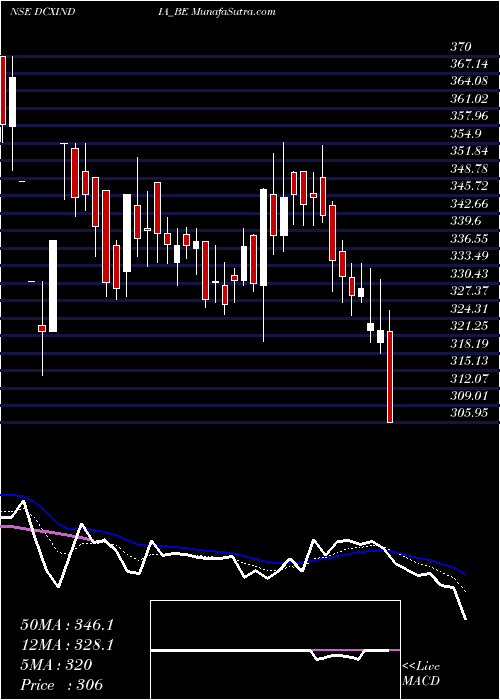Viewport: 500px width, 700px height.
Task: Click the last long red candlestick body
Action: (390, 376)
